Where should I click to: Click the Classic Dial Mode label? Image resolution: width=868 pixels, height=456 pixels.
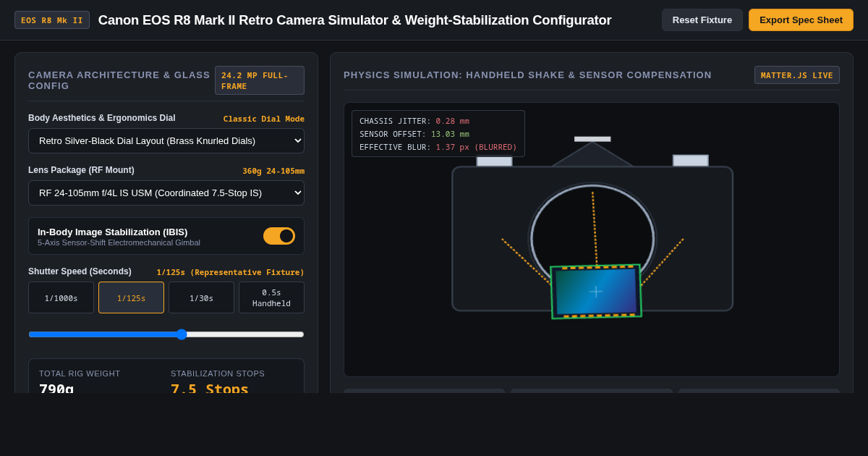264,119
